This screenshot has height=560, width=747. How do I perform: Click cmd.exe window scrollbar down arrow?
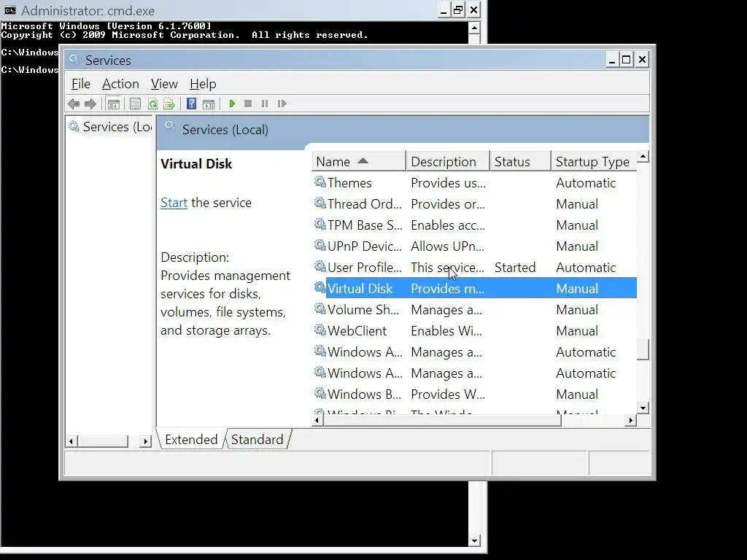[x=474, y=540]
